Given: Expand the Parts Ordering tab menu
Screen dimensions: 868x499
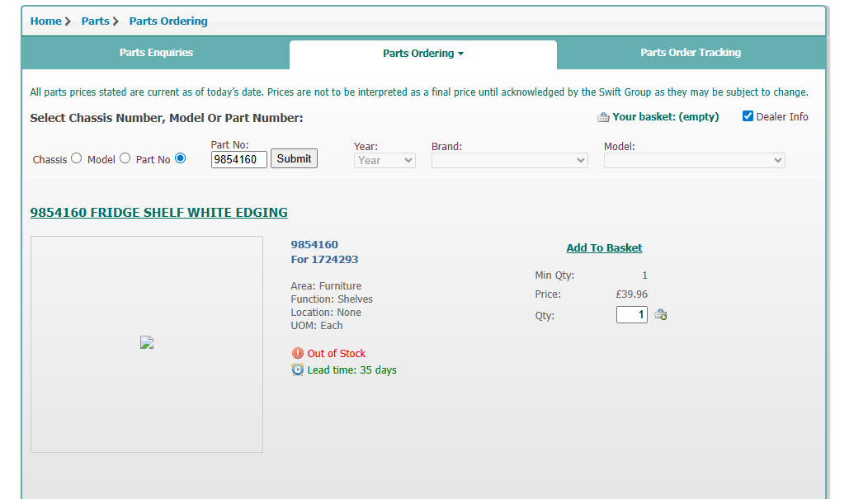Looking at the screenshot, I should click(423, 54).
